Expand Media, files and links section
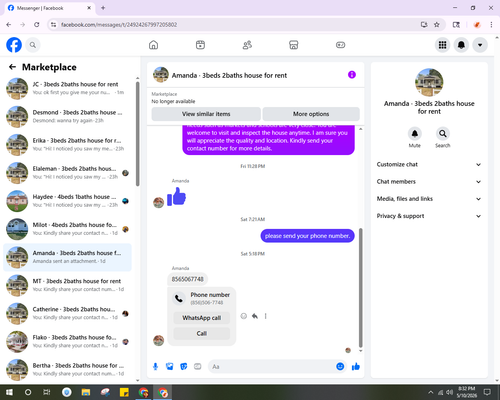This screenshot has width=500, height=400. [x=429, y=199]
